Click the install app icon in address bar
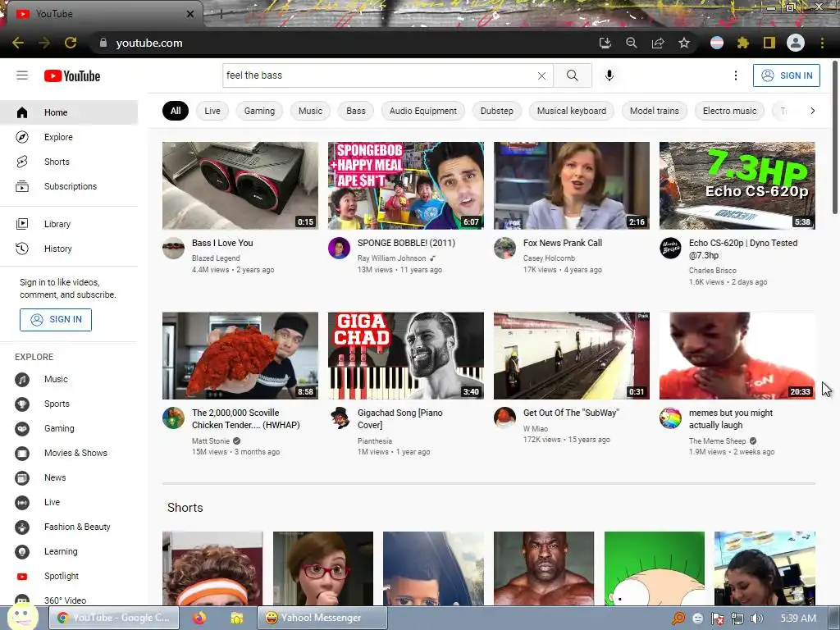 605,43
